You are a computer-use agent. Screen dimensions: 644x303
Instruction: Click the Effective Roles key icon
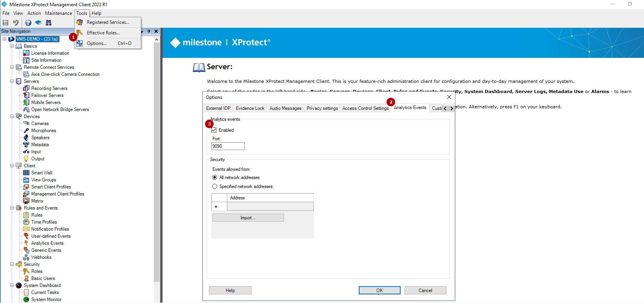click(79, 33)
